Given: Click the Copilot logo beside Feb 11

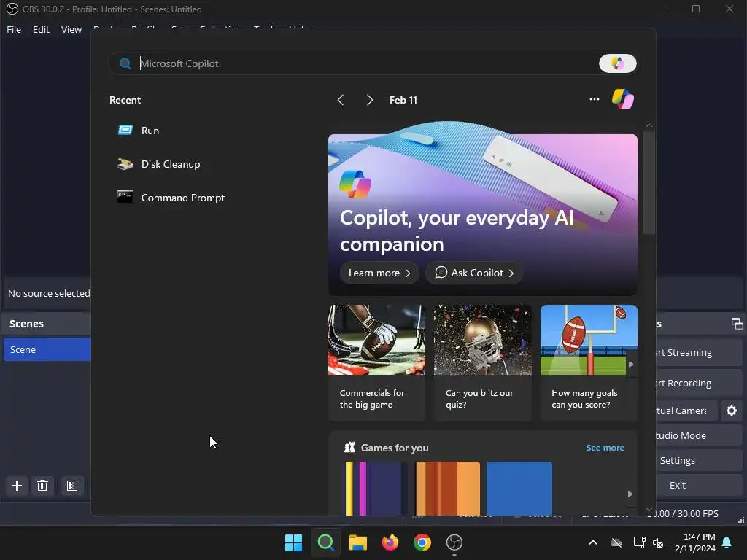Looking at the screenshot, I should pos(623,99).
